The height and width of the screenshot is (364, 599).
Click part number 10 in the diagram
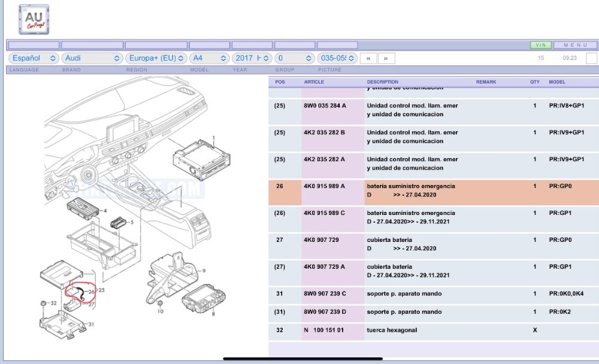[161, 311]
